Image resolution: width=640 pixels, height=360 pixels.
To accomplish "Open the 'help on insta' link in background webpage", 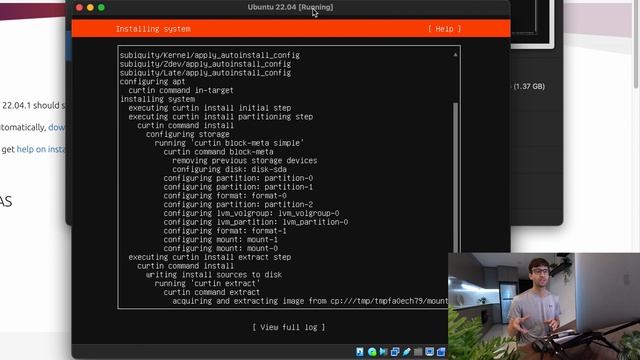I will pyautogui.click(x=41, y=149).
